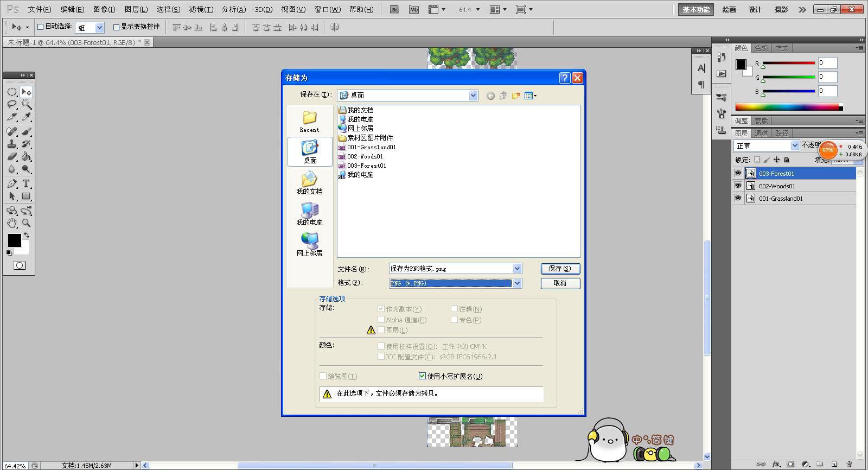This screenshot has height=470, width=868.
Task: Toggle the lowercase extension (使用小写扩展名) checkbox
Action: pyautogui.click(x=422, y=376)
